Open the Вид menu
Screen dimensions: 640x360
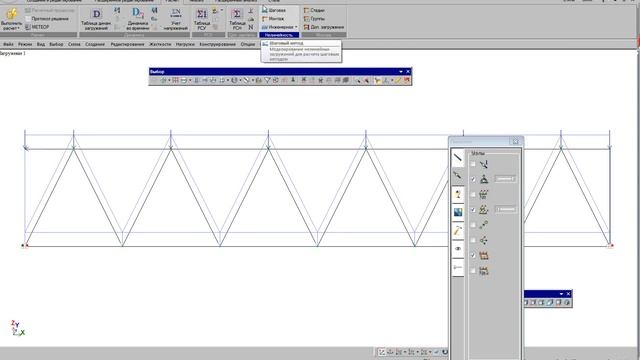[41, 44]
